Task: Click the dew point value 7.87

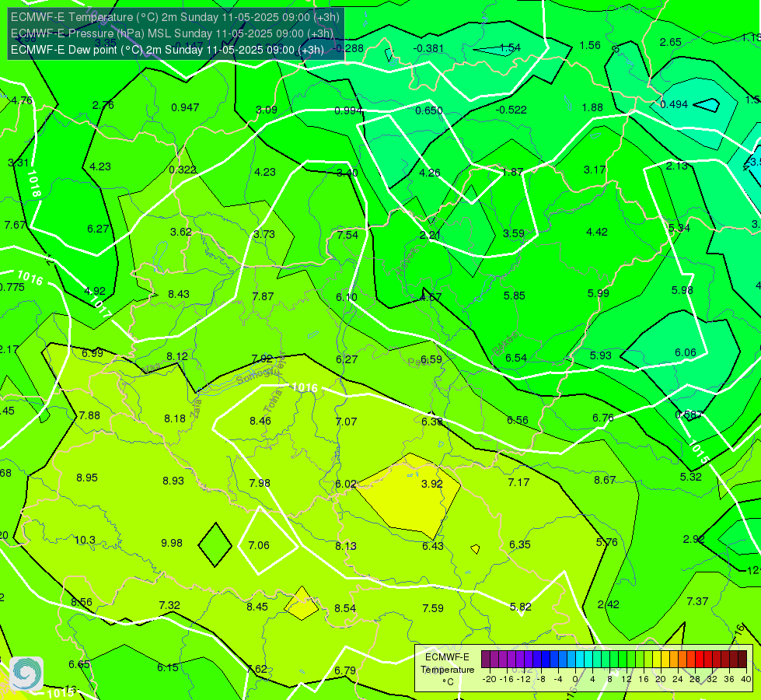Action: tap(263, 296)
